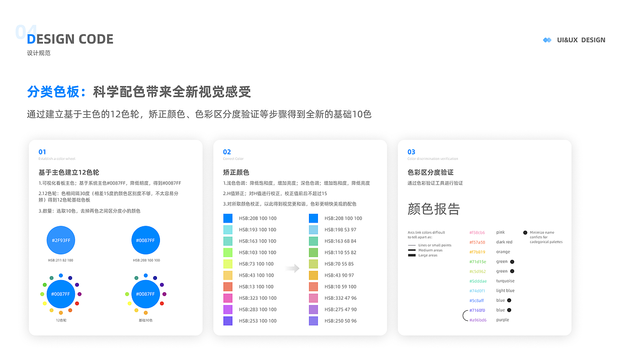The width and height of the screenshot is (644, 362).
Task: Click the black dot beside 'Minimize name conflicts'
Action: [x=525, y=232]
